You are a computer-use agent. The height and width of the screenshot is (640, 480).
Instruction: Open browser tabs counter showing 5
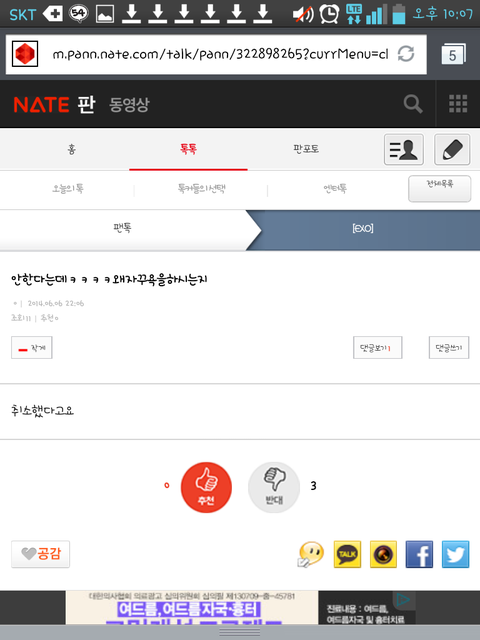coord(453,54)
